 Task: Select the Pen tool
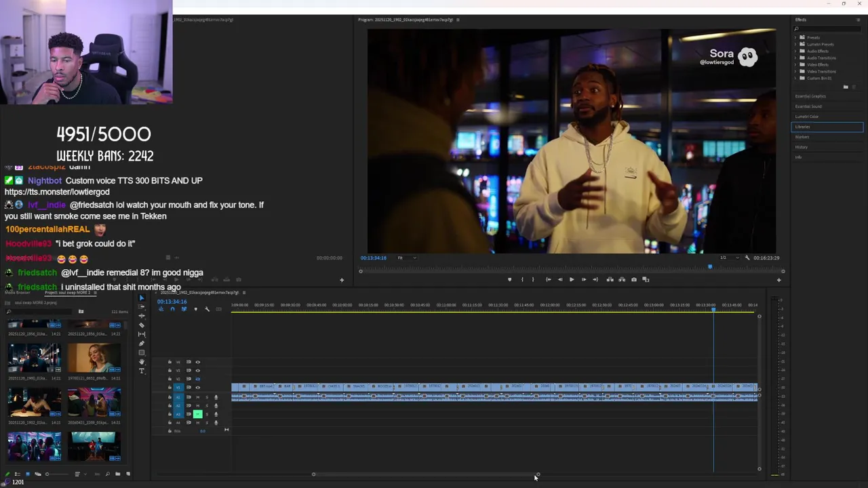(142, 344)
